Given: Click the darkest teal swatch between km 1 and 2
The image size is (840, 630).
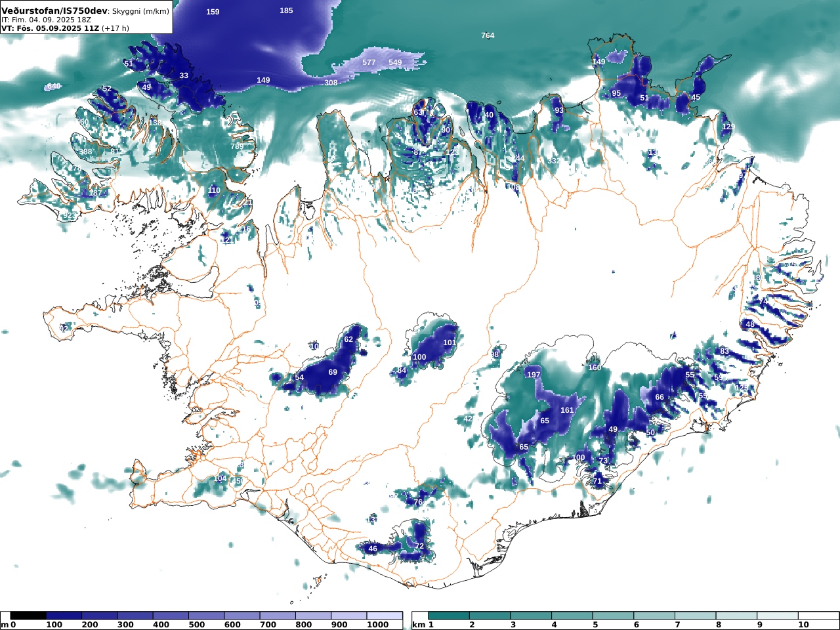Looking at the screenshot, I should tap(449, 616).
